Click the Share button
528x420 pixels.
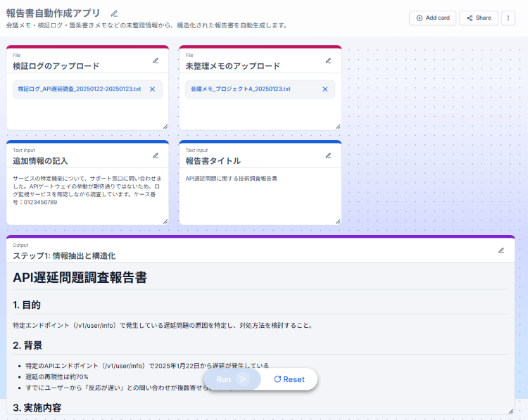coord(479,18)
